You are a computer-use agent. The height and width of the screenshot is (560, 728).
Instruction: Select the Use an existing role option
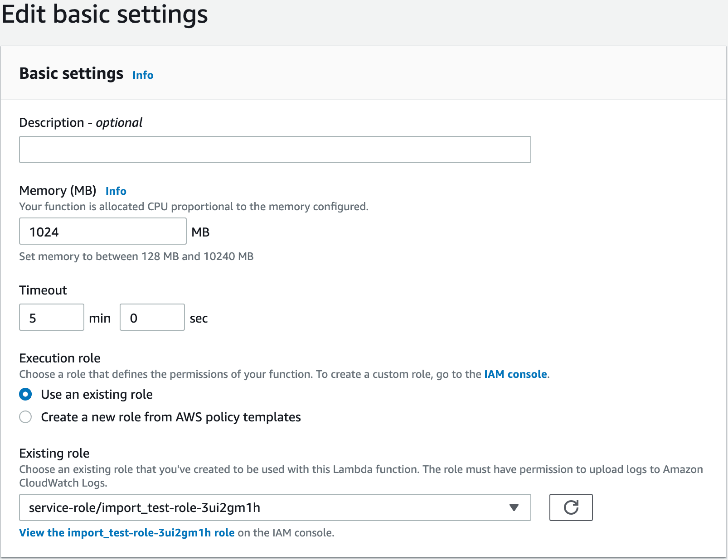point(25,394)
